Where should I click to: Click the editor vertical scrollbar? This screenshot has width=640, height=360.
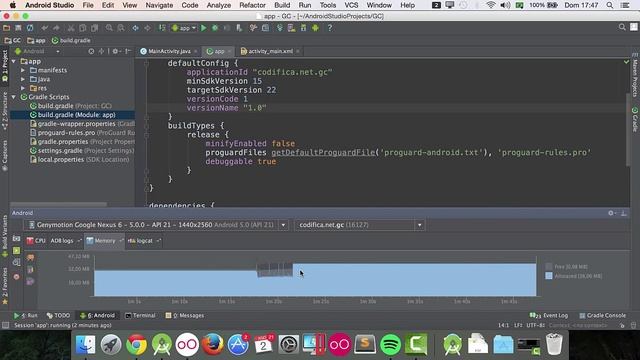pos(628,129)
